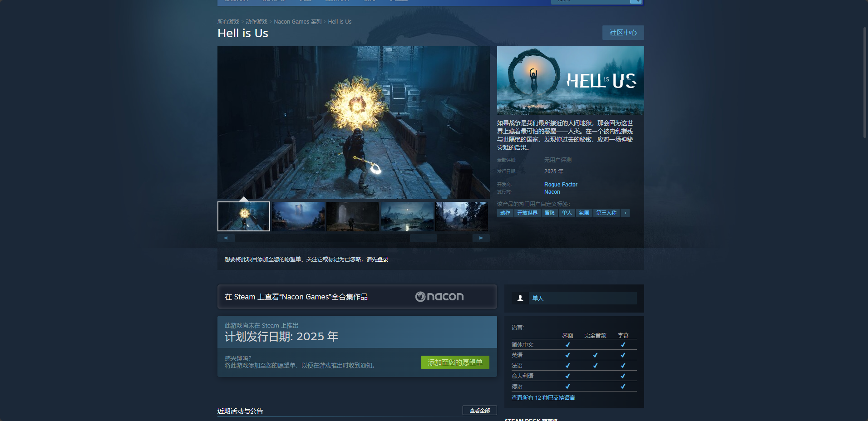
Task: Click the 登录 sign-in link
Action: (x=383, y=259)
